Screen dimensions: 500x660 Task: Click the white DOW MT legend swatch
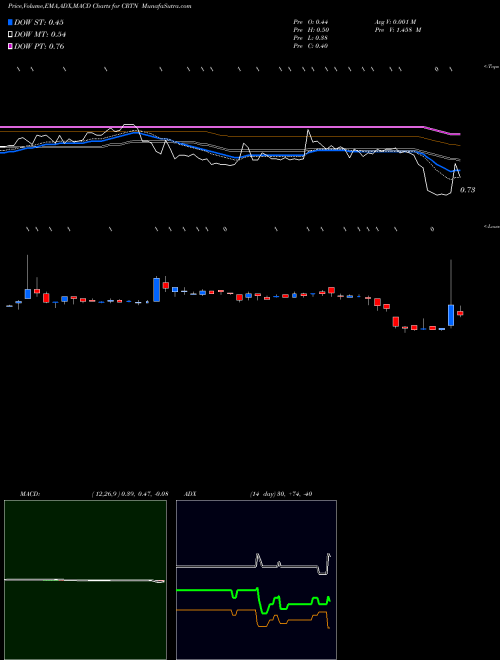(x=11, y=35)
